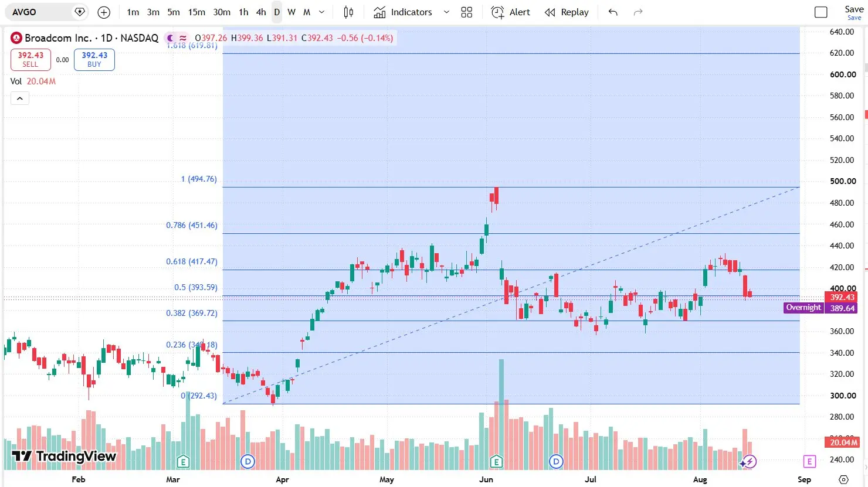Select the 15m timeframe
This screenshot has height=487, width=868.
196,12
